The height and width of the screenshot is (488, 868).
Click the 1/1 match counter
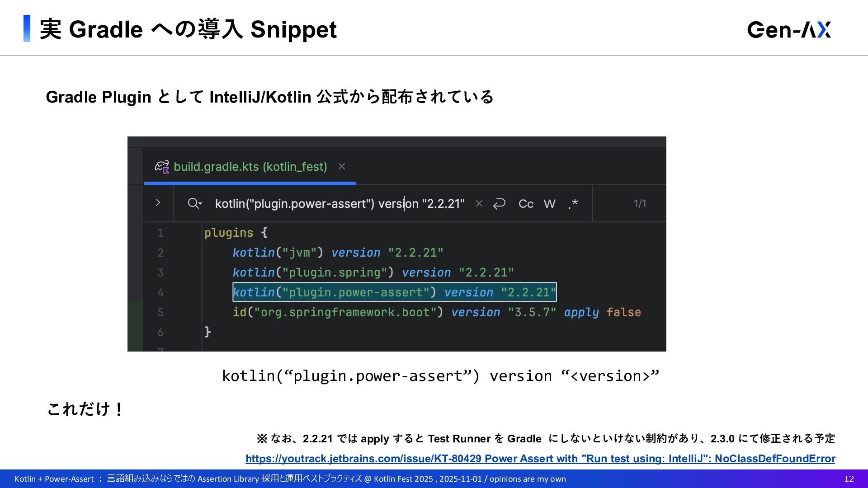click(x=640, y=204)
